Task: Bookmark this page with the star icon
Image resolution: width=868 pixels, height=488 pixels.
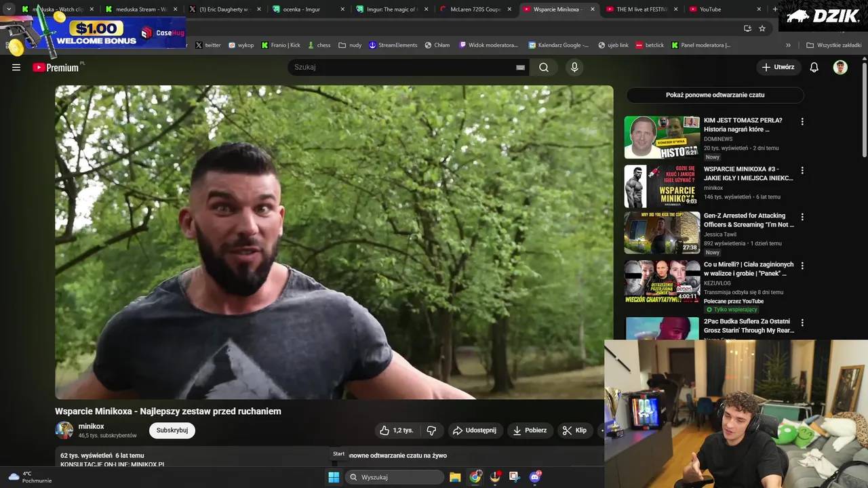Action: coord(762,28)
